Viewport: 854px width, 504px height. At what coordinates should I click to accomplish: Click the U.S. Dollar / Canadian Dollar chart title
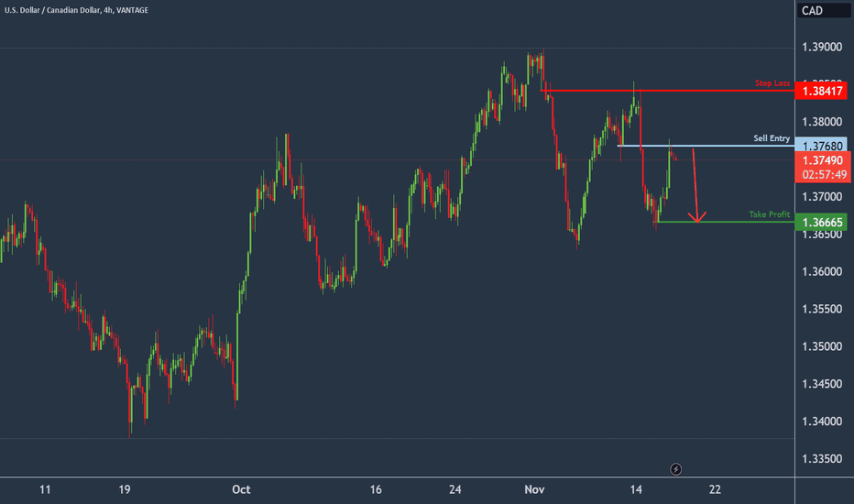point(76,10)
